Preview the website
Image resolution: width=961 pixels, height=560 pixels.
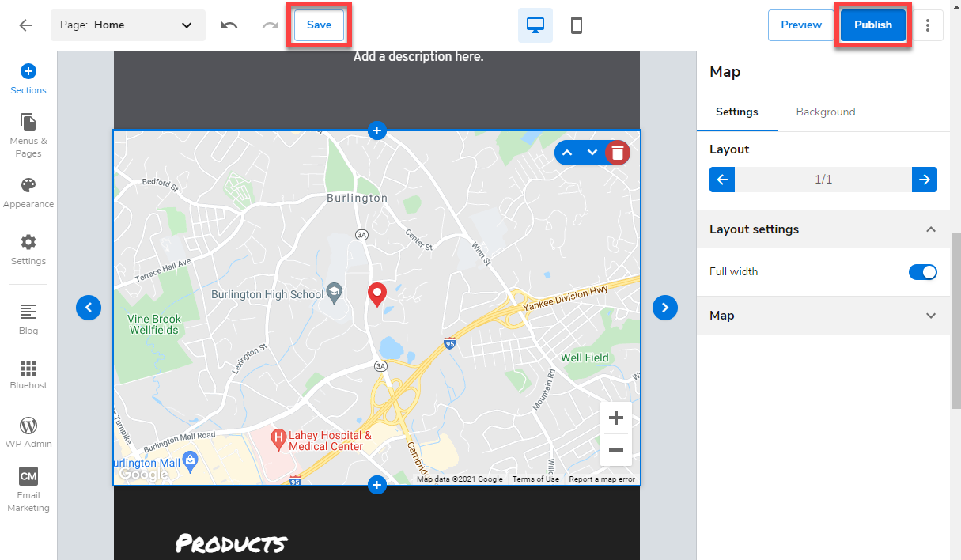pyautogui.click(x=801, y=25)
